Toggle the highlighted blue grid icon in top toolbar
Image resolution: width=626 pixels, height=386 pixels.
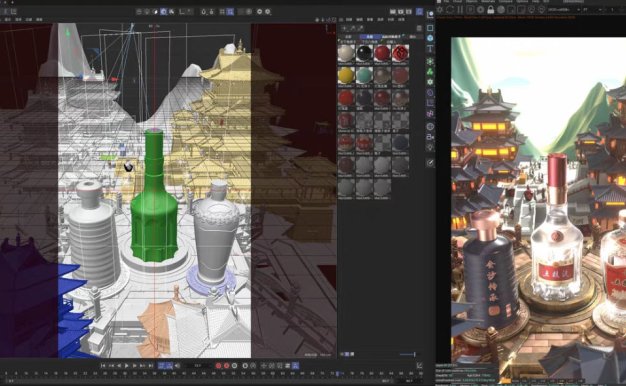[x=230, y=12]
